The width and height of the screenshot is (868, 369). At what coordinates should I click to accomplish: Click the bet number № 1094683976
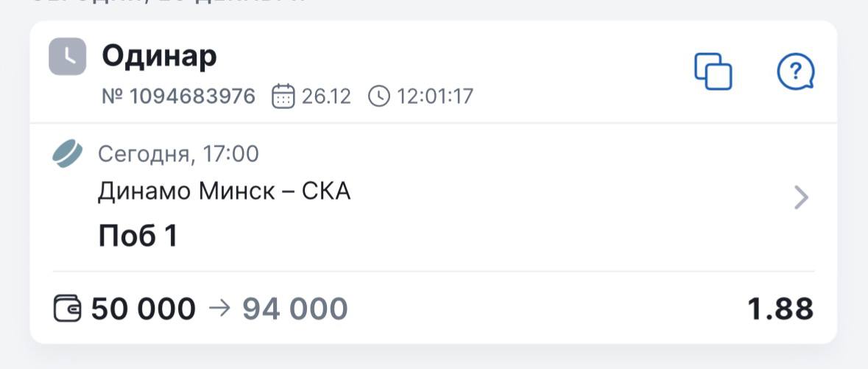[x=178, y=96]
